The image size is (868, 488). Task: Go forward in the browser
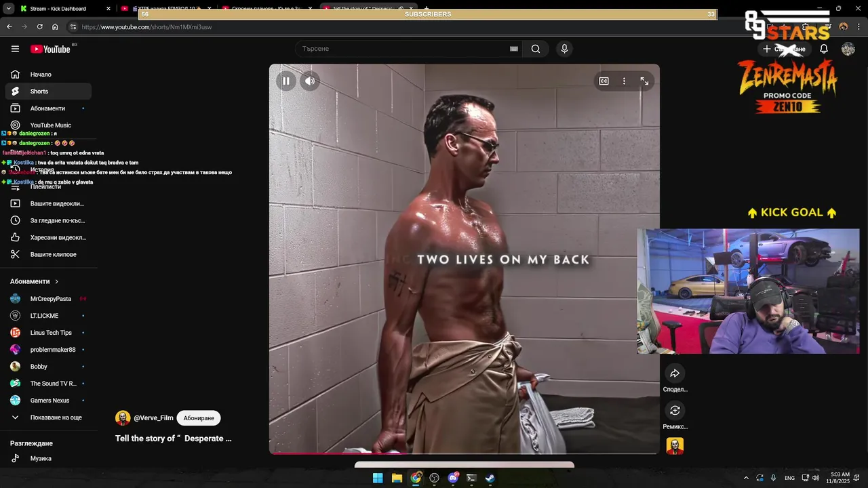click(24, 27)
